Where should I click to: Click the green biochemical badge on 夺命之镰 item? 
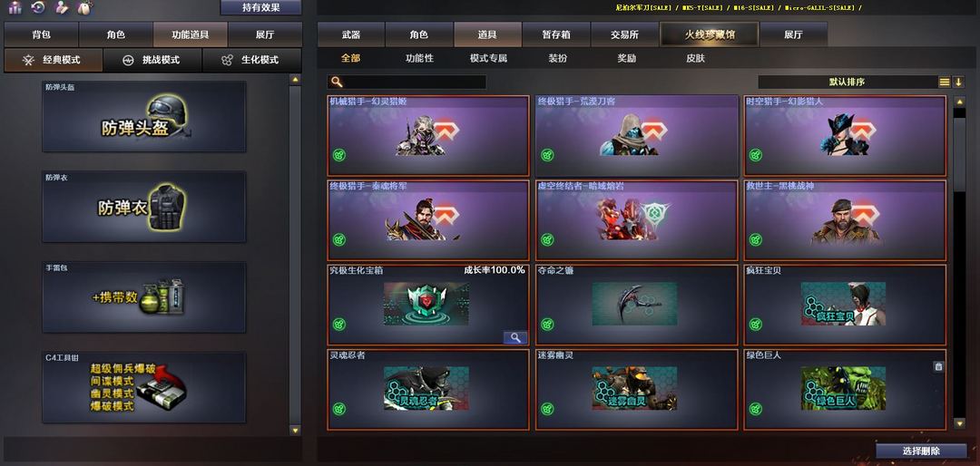(547, 325)
